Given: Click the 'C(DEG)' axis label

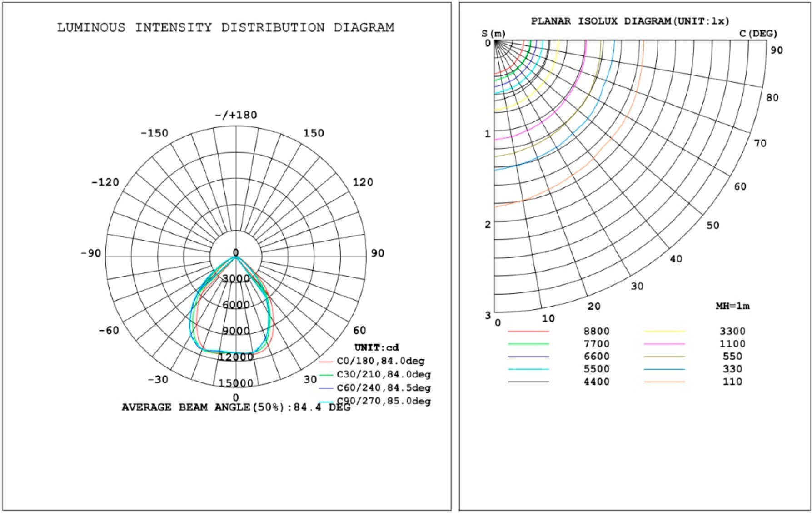Looking at the screenshot, I should [758, 34].
